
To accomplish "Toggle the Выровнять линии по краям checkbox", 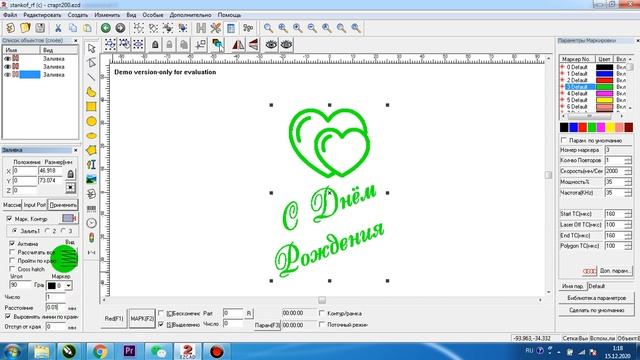I will 8,316.
